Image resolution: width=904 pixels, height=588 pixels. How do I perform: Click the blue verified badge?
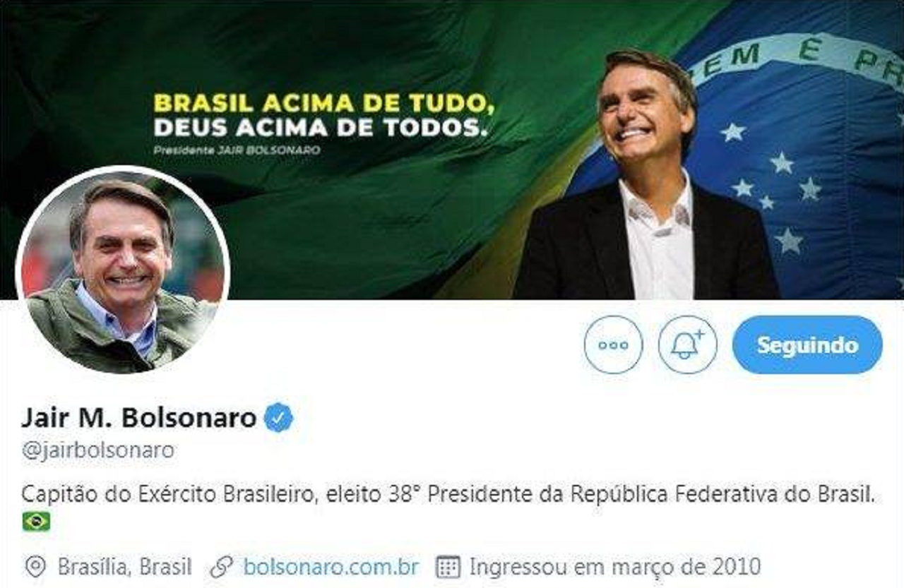coord(278,418)
